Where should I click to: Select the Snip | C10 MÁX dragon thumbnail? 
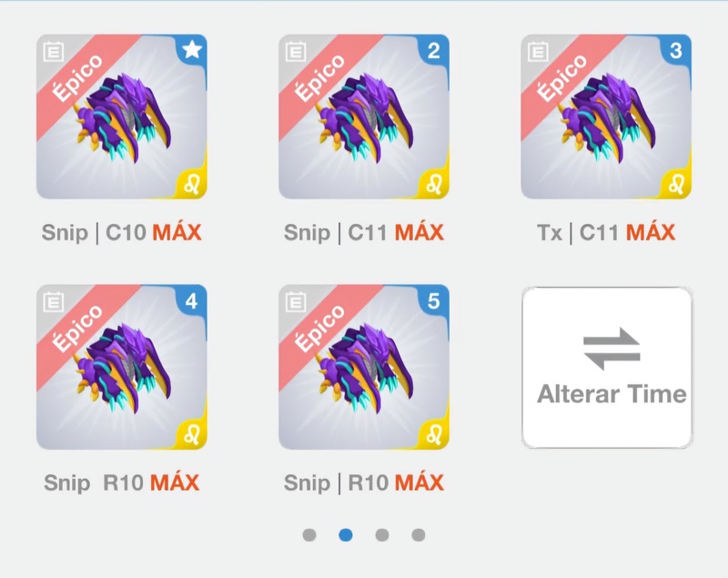[x=122, y=117]
